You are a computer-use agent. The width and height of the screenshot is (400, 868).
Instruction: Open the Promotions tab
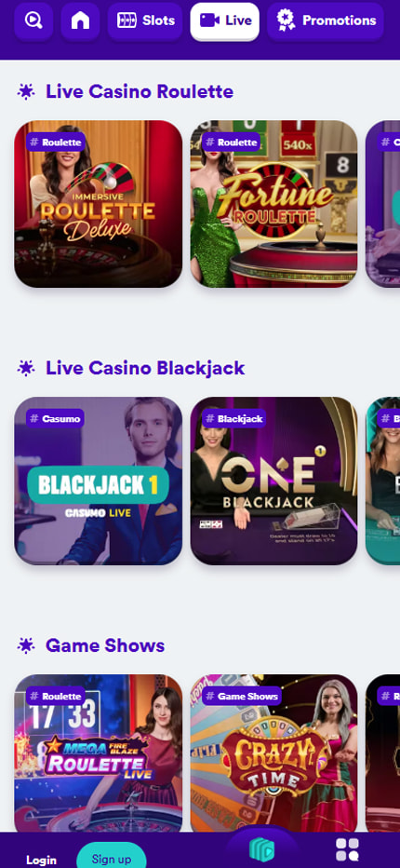(326, 21)
